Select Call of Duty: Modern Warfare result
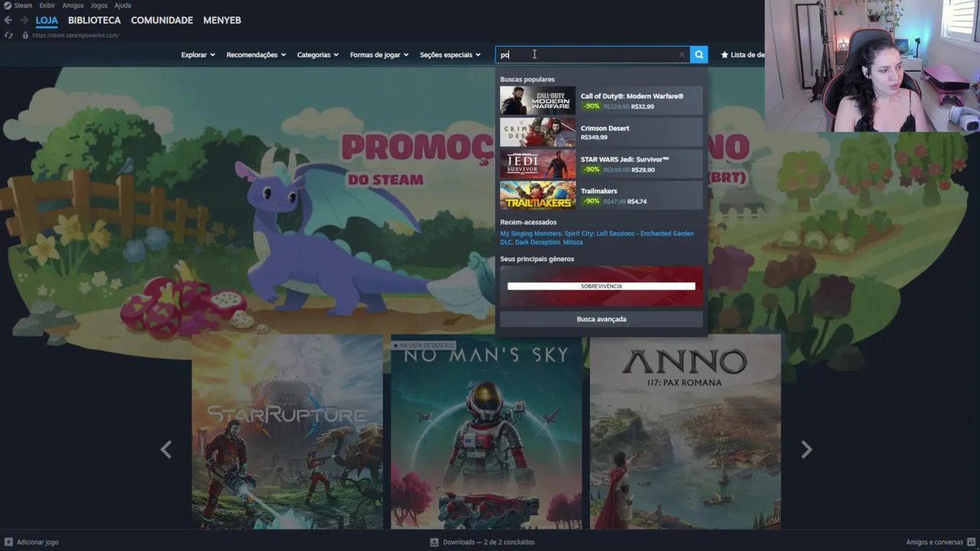The height and width of the screenshot is (551, 980). [x=601, y=101]
